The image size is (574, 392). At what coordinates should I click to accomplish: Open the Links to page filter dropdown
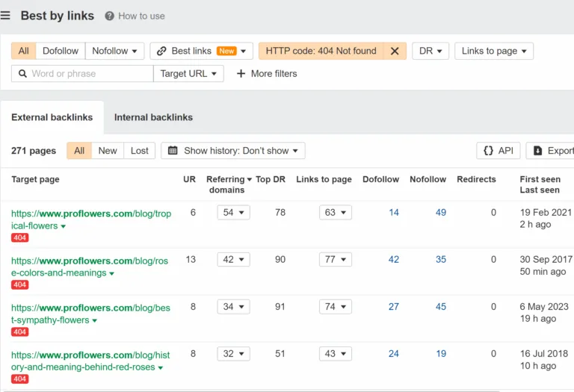coord(494,51)
